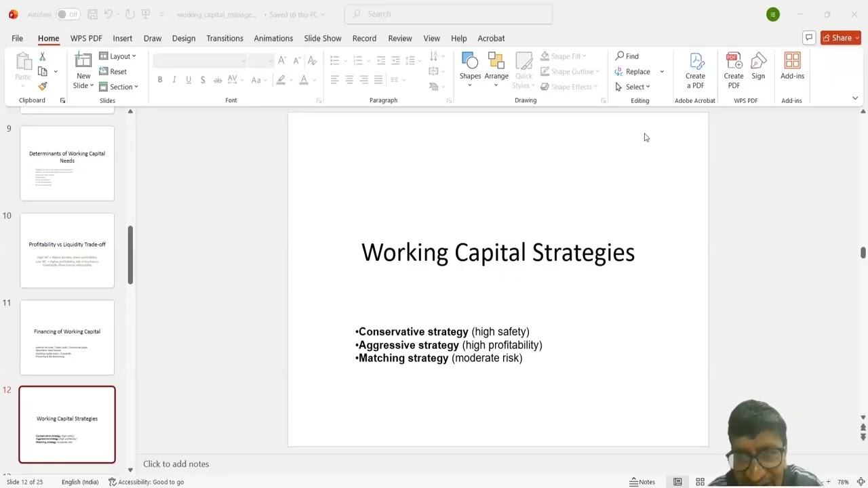Screen dimensions: 868x488
Task: Click the Cut scissors icon
Action: point(42,57)
